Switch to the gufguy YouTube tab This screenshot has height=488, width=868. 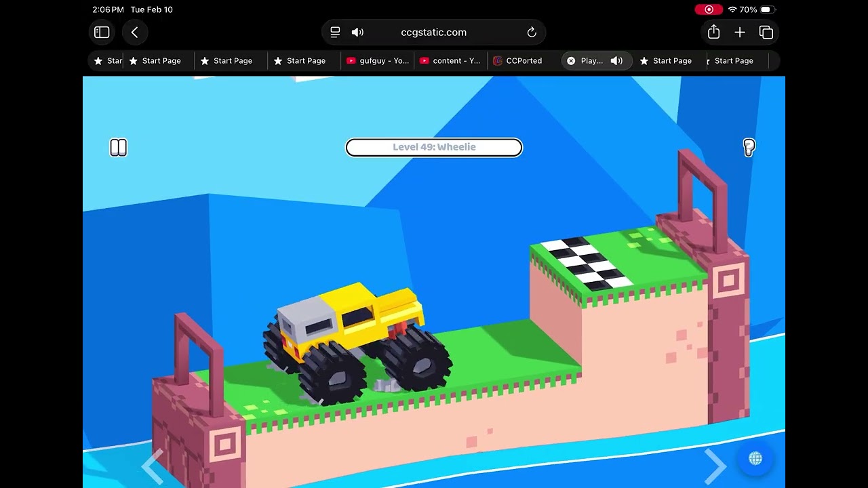tap(377, 61)
